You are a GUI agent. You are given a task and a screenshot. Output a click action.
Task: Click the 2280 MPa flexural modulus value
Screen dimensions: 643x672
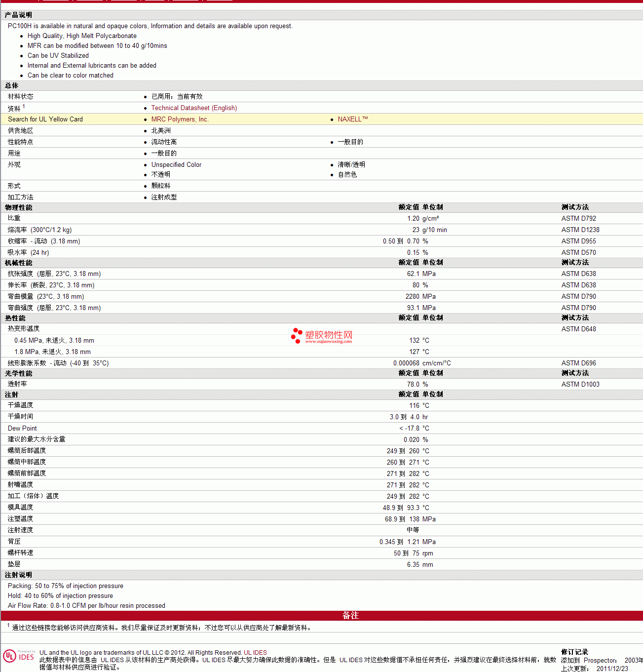pos(420,296)
